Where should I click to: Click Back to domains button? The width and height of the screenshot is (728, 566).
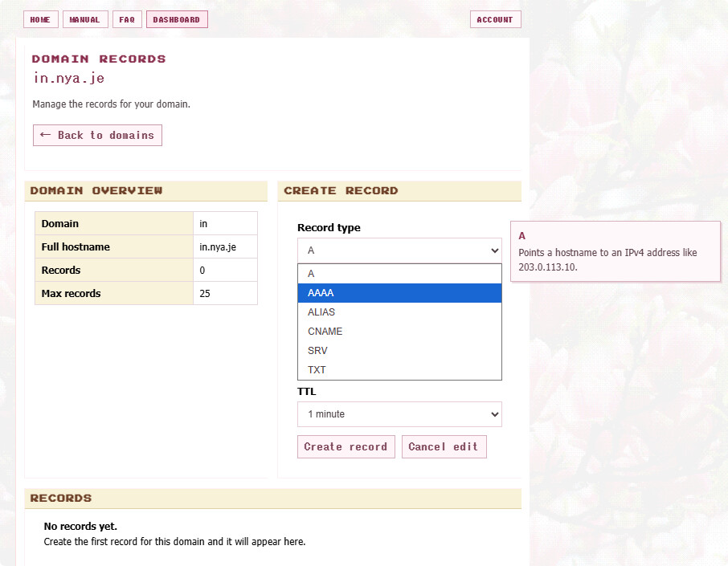coord(97,135)
